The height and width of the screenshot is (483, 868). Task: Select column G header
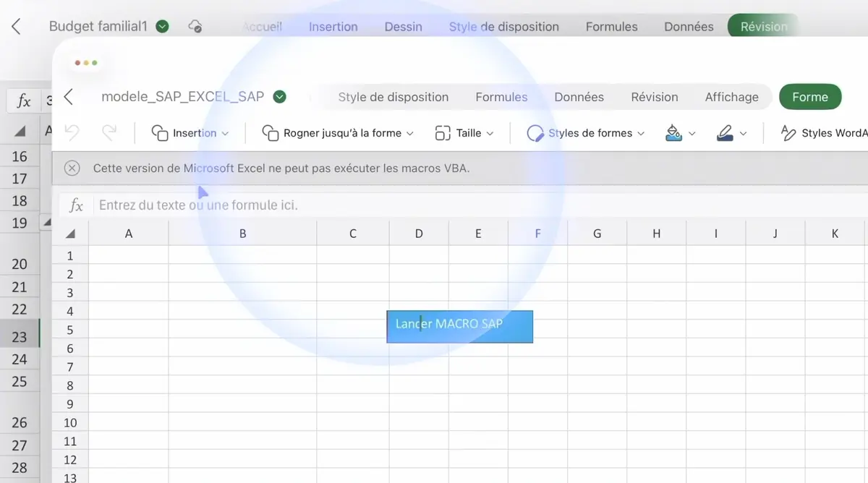click(x=597, y=234)
